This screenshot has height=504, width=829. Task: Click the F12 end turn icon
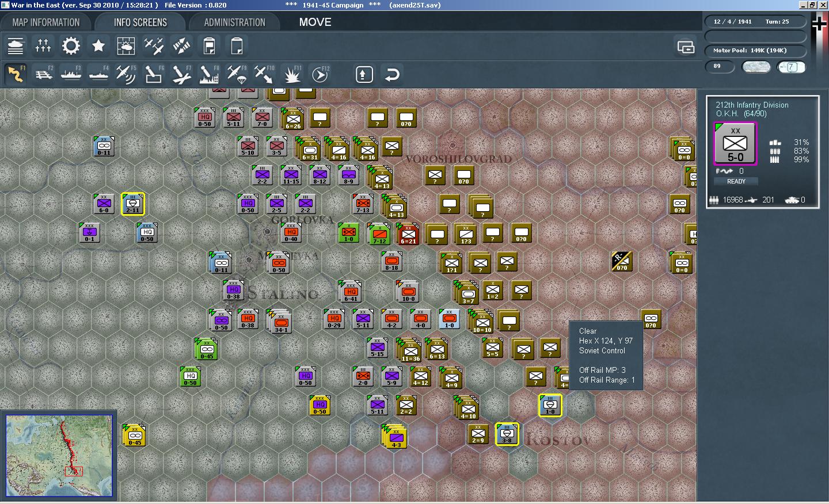click(x=320, y=74)
